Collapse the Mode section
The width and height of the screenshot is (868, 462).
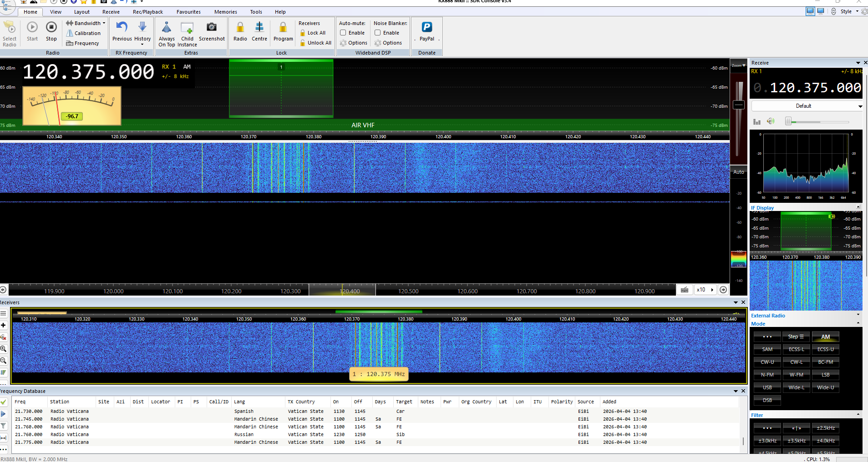(x=858, y=323)
